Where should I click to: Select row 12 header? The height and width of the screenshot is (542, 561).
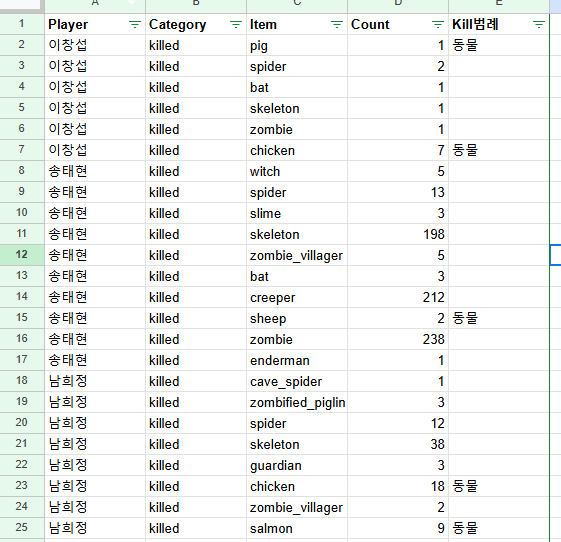[22, 255]
